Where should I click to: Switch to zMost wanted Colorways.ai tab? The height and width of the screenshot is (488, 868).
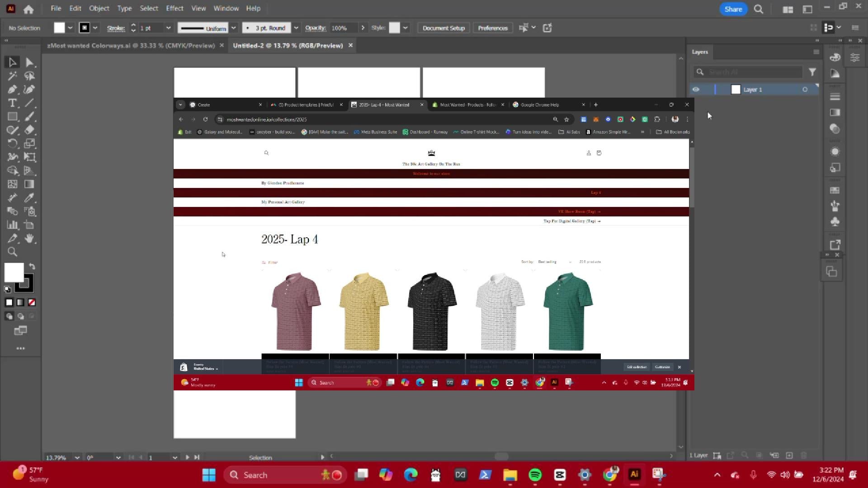click(131, 46)
